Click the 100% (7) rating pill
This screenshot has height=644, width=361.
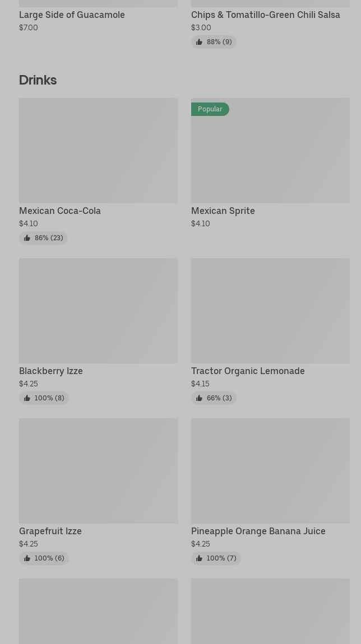(216, 558)
